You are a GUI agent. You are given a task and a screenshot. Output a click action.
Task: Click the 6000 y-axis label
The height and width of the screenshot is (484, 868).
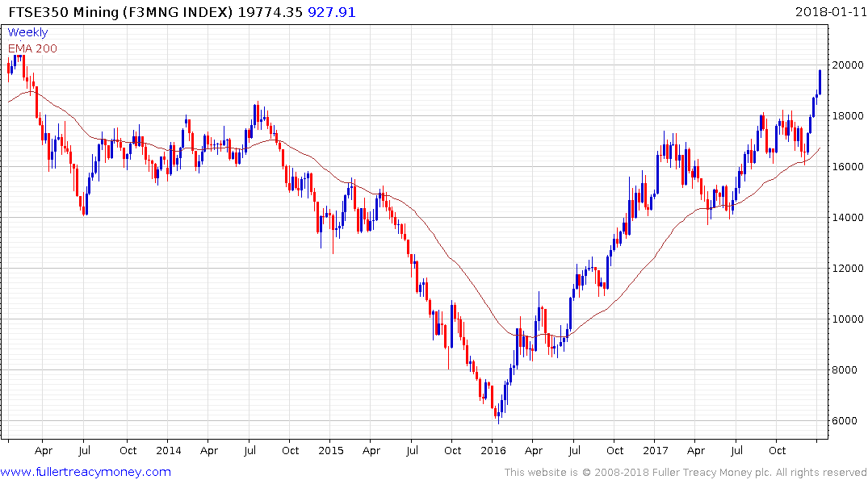point(847,421)
